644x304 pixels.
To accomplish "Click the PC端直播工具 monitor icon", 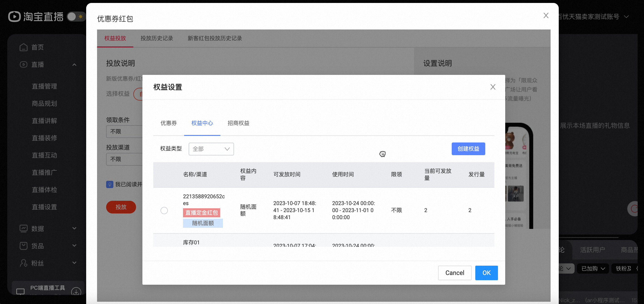I will (20, 291).
